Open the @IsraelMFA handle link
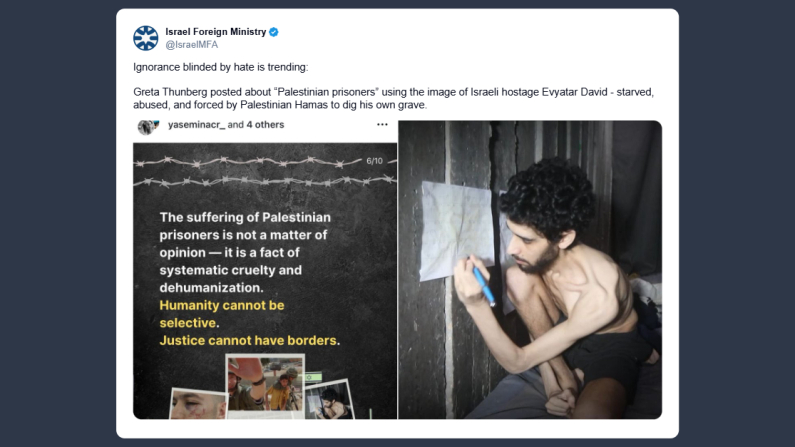Screen dimensions: 795x447 click(192, 45)
